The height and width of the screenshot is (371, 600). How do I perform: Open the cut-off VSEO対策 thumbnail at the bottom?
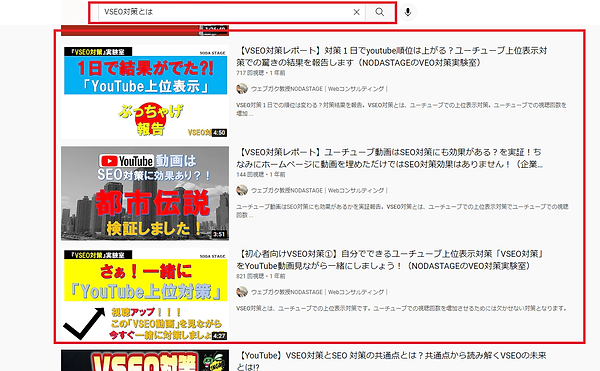pyautogui.click(x=145, y=360)
